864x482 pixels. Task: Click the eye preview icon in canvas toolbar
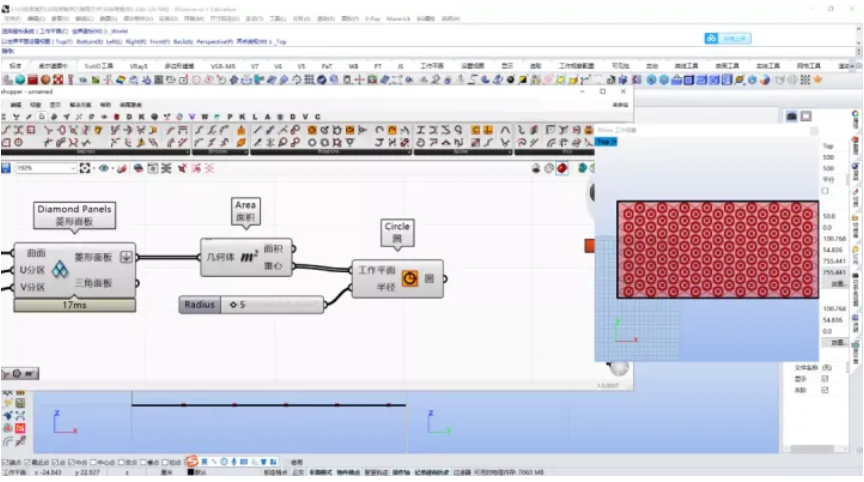point(104,168)
